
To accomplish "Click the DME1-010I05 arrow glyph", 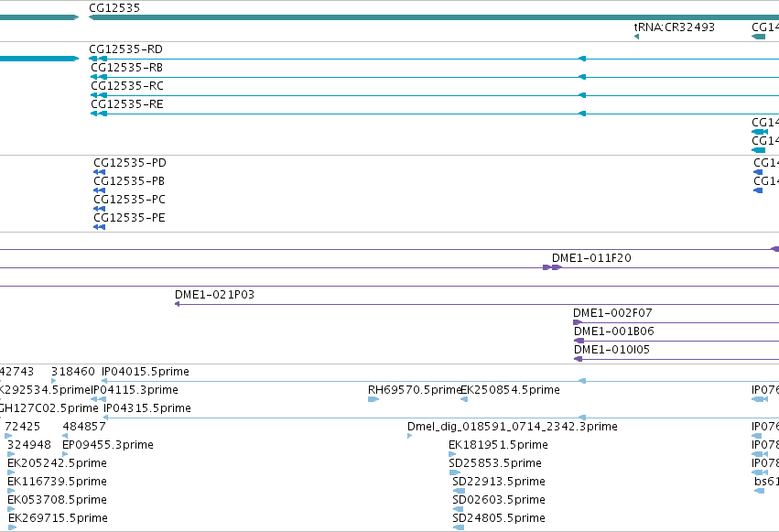I will pyautogui.click(x=578, y=360).
